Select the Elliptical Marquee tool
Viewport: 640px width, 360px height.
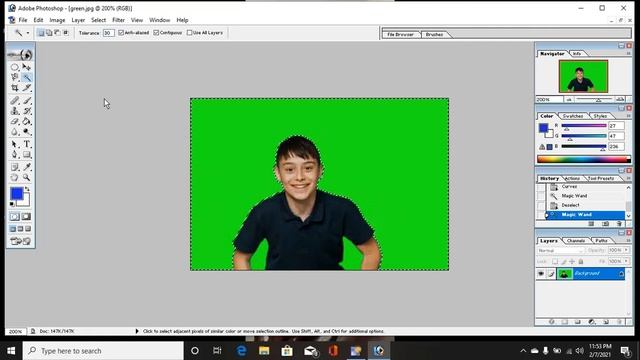click(x=15, y=67)
